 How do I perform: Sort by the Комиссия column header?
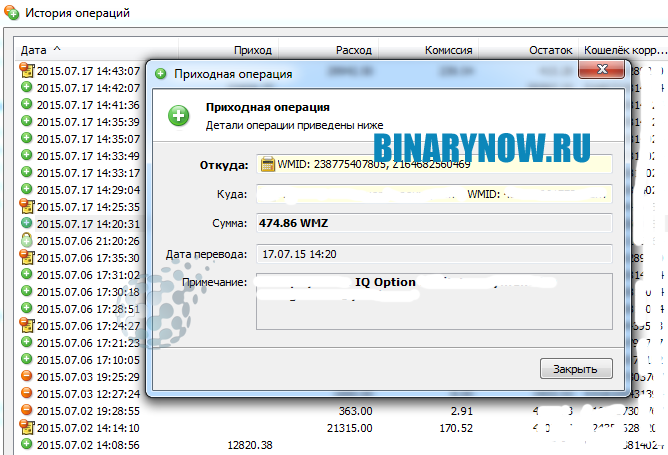click(429, 50)
